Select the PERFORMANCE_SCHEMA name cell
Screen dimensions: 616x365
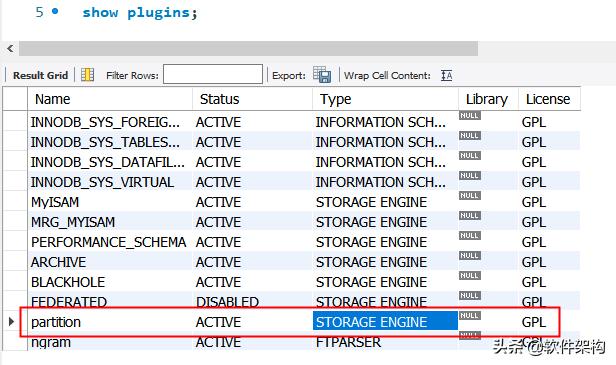coord(110,242)
